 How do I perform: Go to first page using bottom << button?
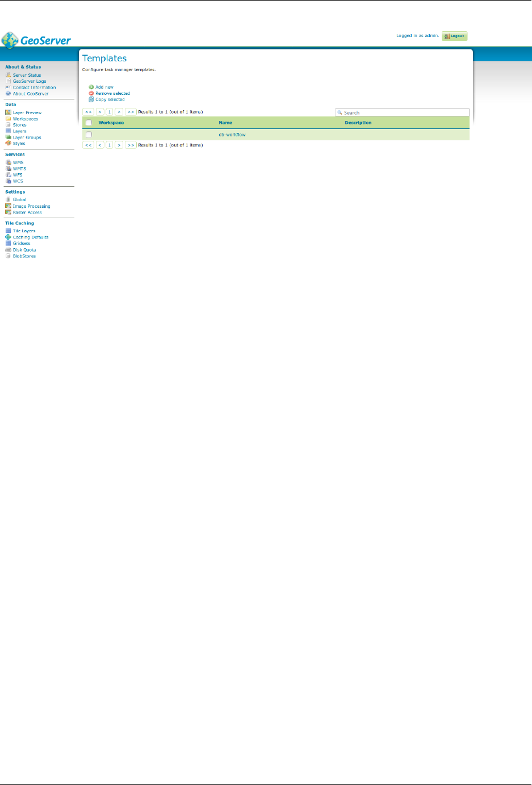click(89, 145)
